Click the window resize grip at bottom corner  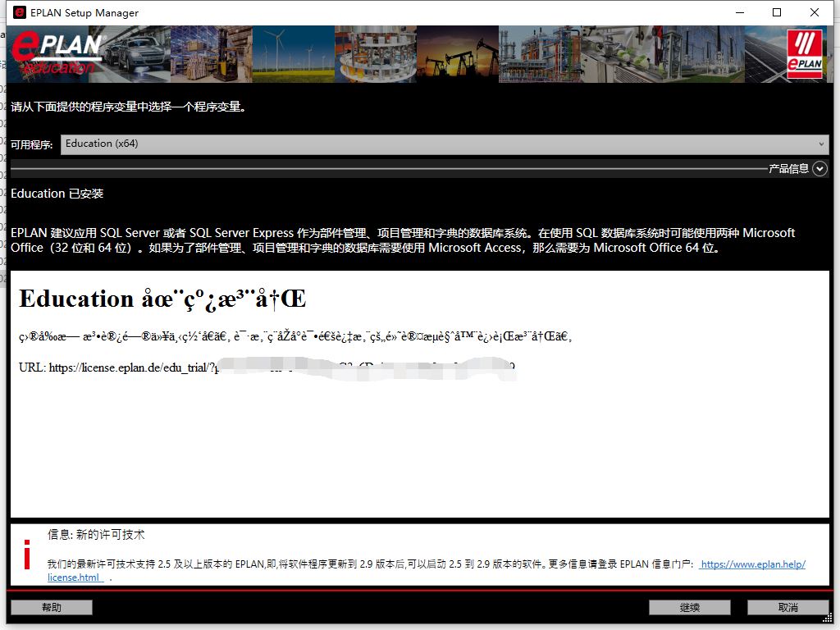(829, 619)
